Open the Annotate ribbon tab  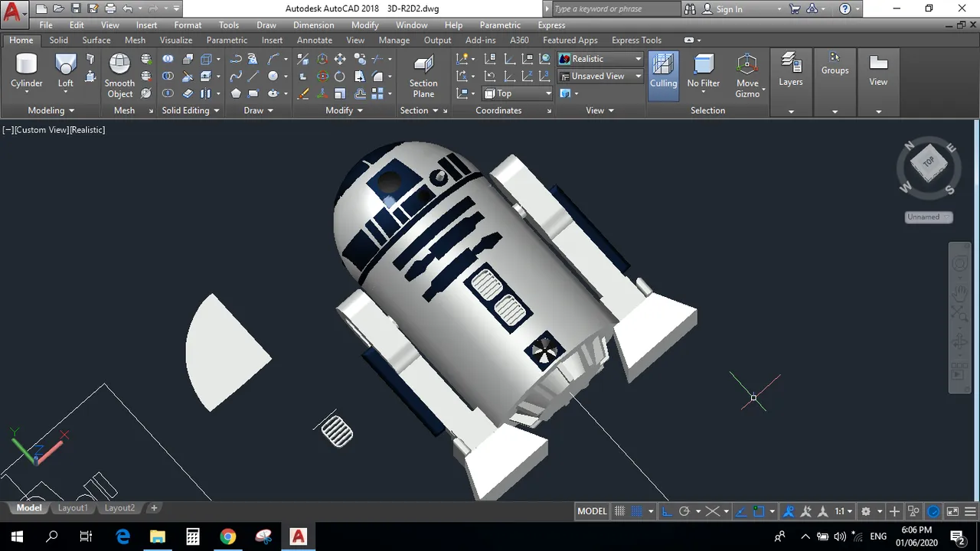point(315,40)
